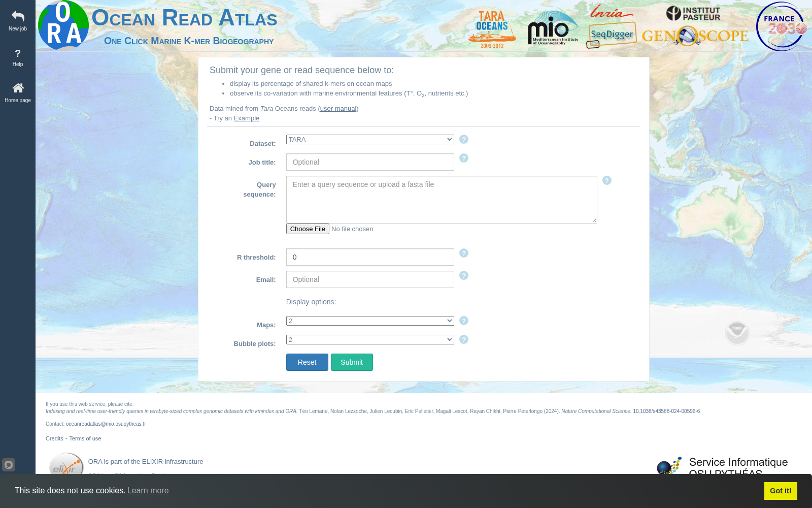Show help tooltip for Job title
Screen dimensions: 812x508
[x=464, y=158]
